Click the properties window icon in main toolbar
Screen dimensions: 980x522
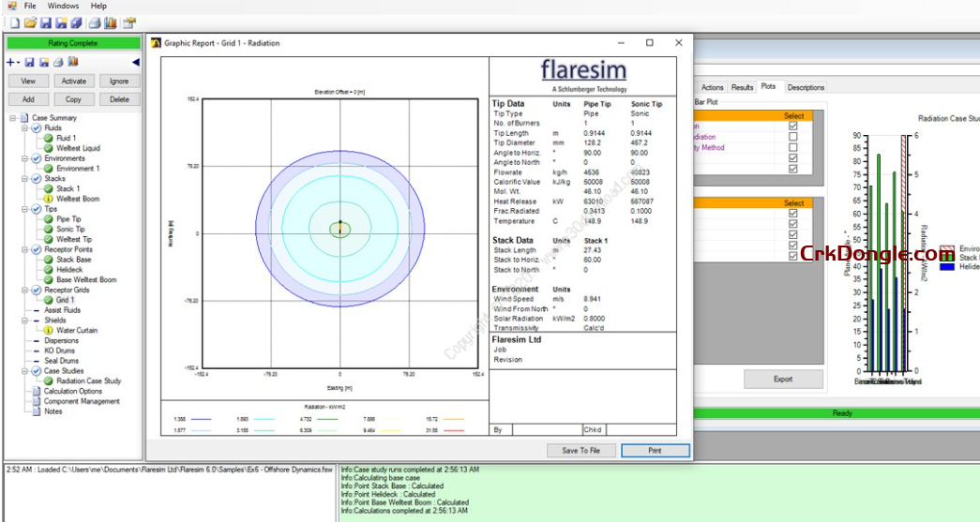click(x=128, y=23)
